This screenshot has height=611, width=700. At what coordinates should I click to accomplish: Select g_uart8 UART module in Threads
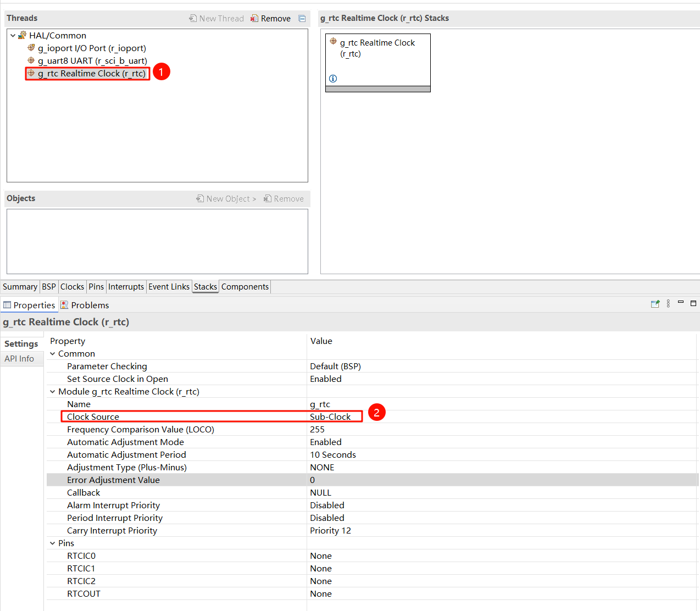[x=92, y=61]
